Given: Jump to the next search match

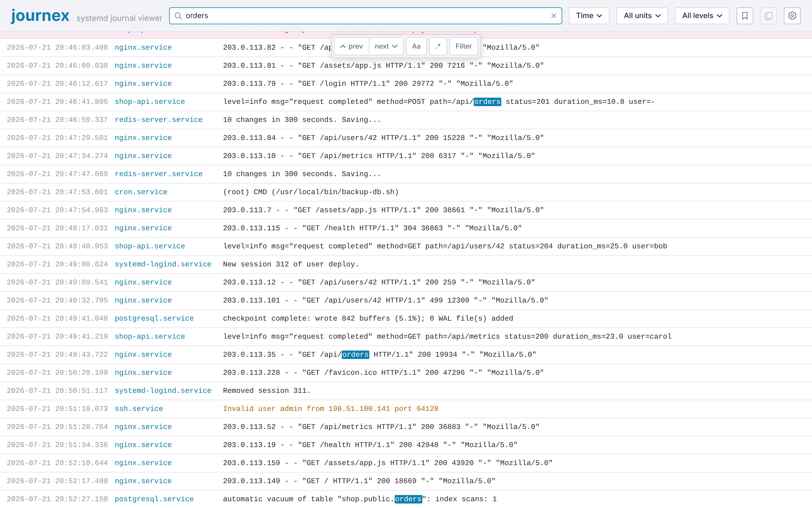Looking at the screenshot, I should pyautogui.click(x=386, y=46).
